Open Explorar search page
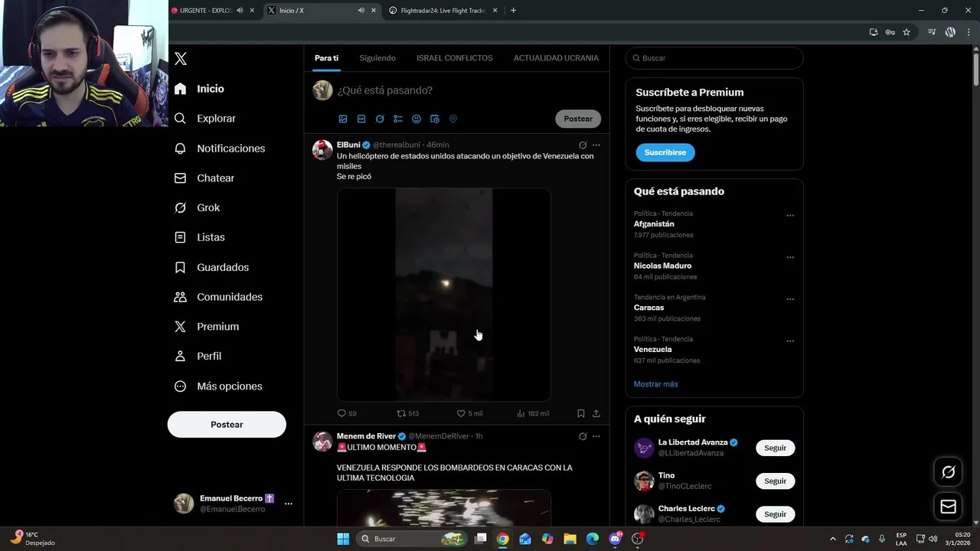The width and height of the screenshot is (980, 551). 204,119
